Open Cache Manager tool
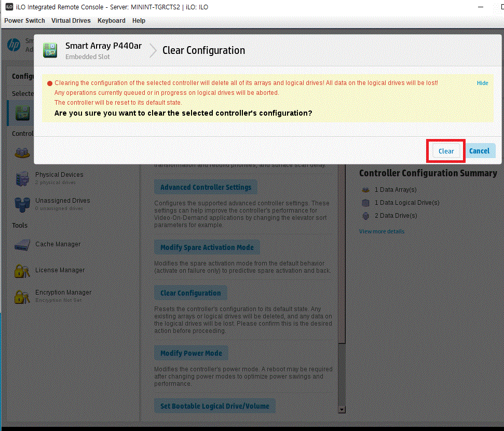 [x=58, y=244]
